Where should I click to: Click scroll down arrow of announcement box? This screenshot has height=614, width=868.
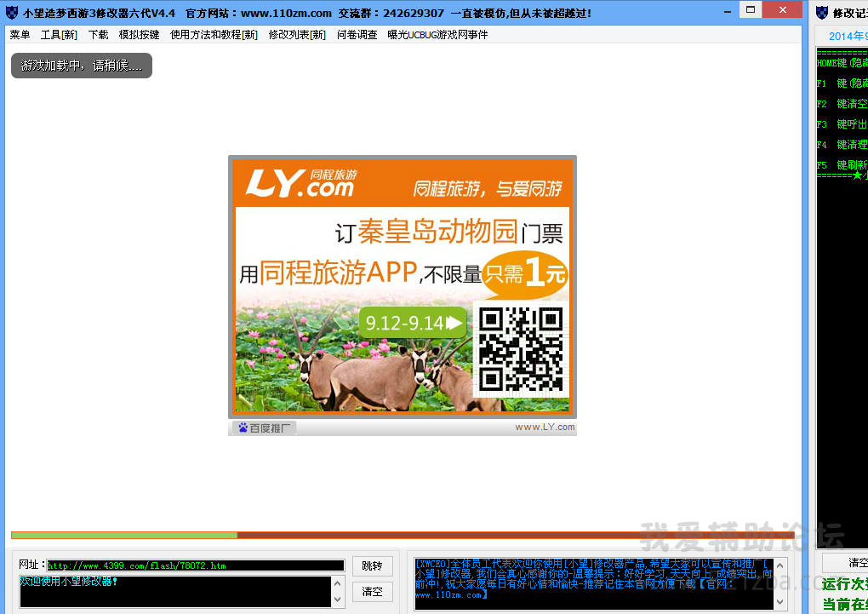pos(780,602)
